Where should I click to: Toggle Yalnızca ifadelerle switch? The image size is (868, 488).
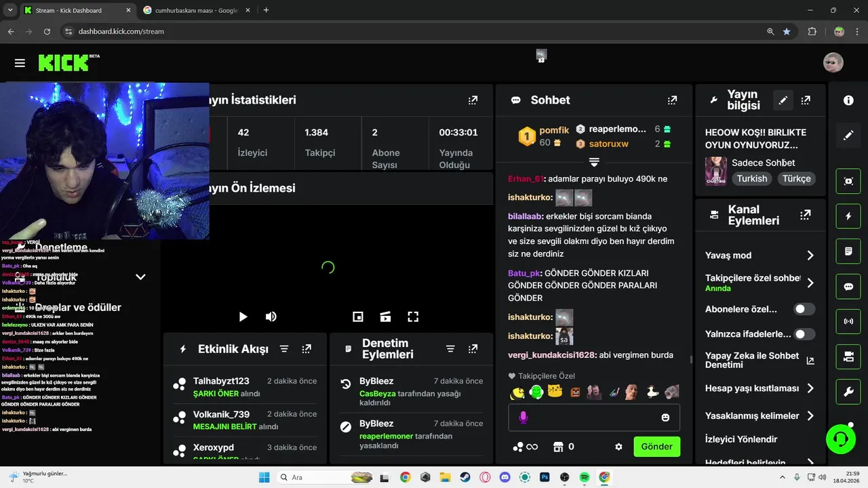[804, 334]
